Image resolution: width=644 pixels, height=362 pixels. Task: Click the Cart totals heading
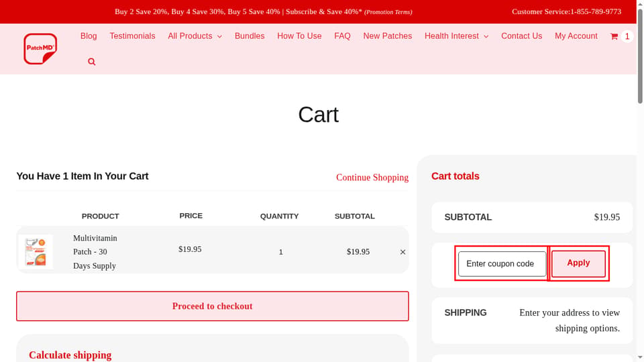(455, 176)
